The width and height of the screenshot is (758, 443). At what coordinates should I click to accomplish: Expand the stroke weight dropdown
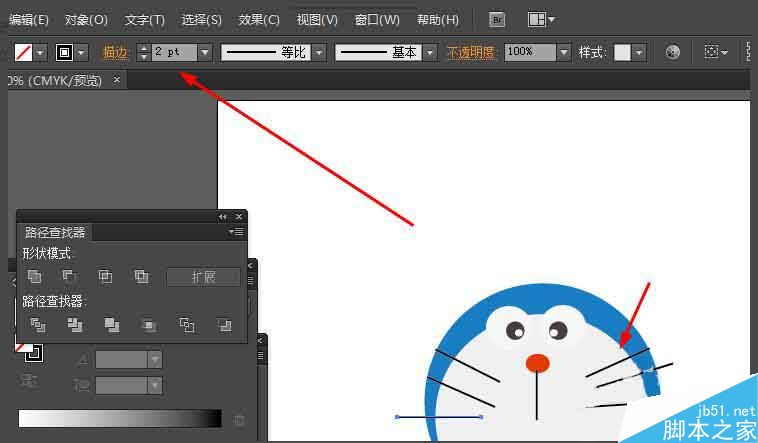coord(205,52)
